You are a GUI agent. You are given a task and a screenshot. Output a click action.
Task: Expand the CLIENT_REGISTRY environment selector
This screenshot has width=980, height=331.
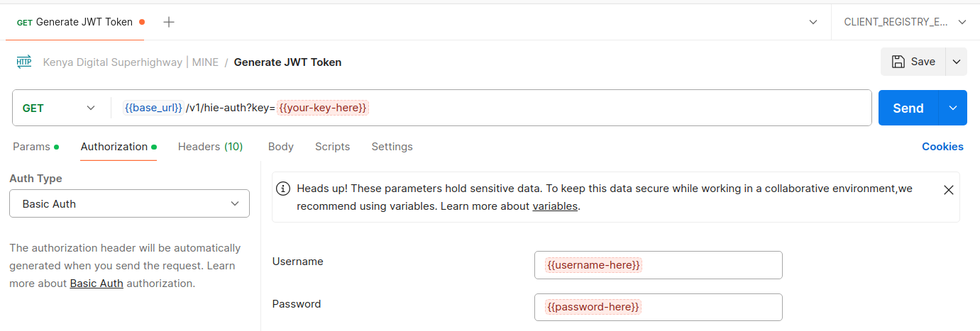905,22
